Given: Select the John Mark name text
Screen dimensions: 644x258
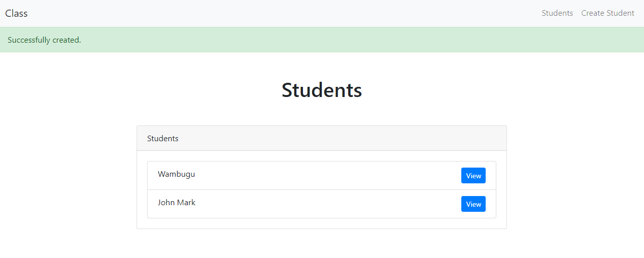Looking at the screenshot, I should click(176, 203).
